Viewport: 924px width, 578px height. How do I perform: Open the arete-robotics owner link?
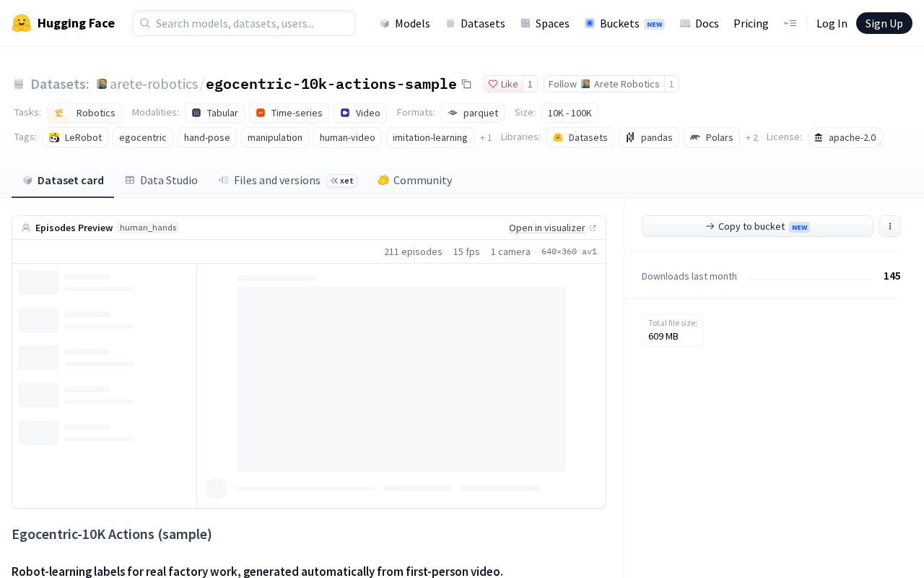click(x=154, y=84)
